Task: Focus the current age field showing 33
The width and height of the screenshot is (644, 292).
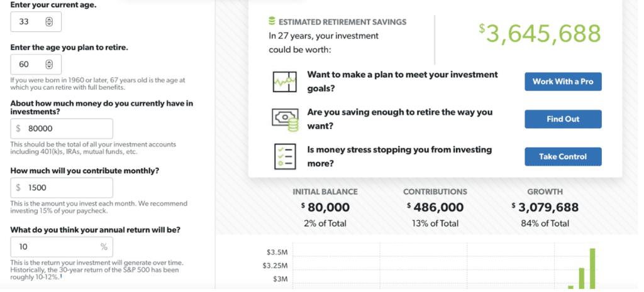Action: tap(36, 22)
